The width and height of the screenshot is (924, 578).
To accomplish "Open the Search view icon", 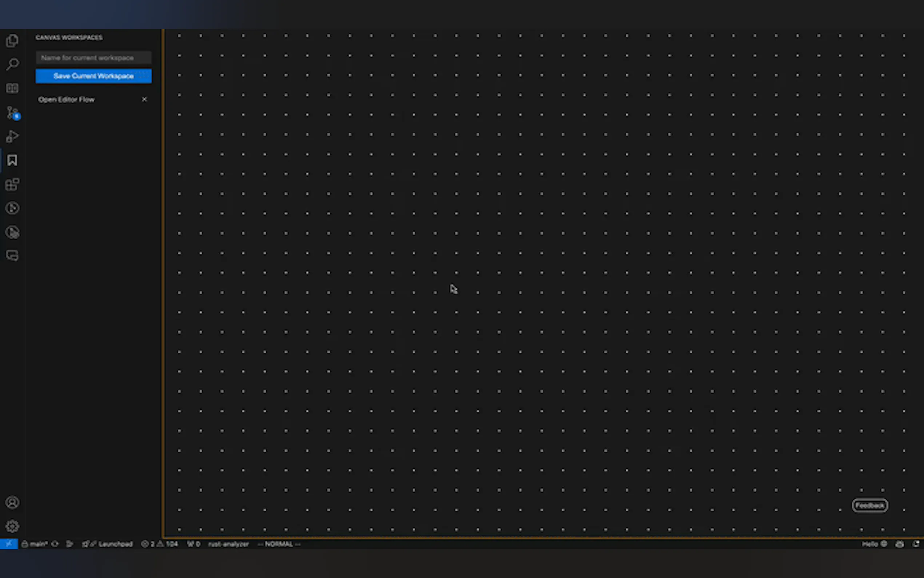I will (12, 64).
